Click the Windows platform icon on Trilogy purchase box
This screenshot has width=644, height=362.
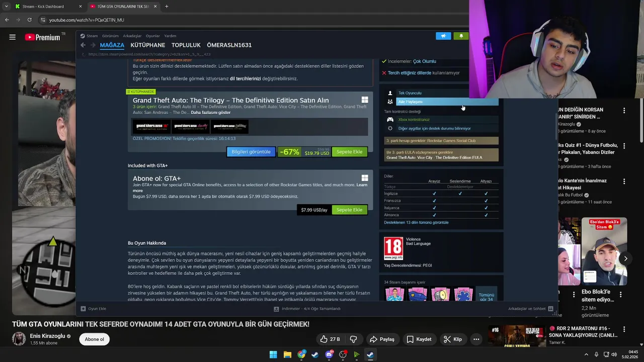pyautogui.click(x=365, y=100)
